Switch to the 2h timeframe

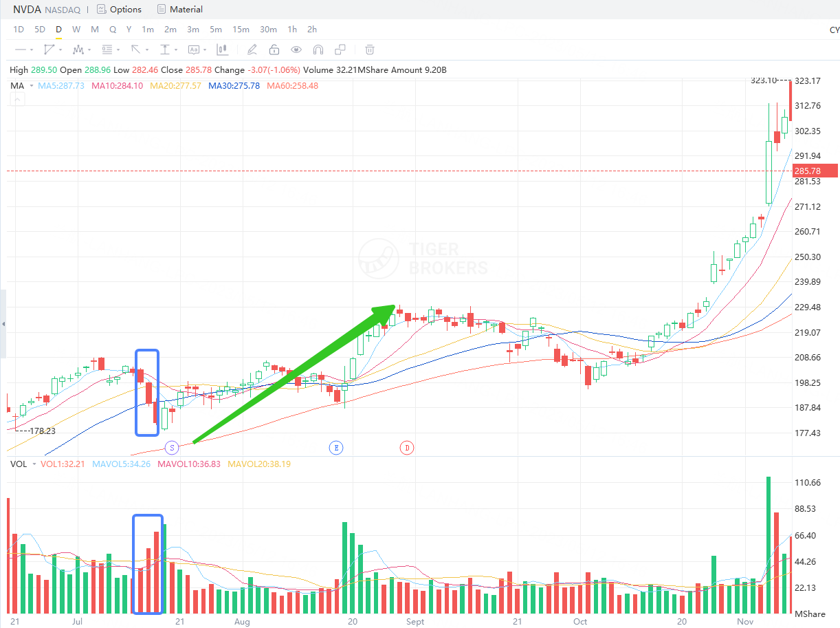[x=312, y=29]
